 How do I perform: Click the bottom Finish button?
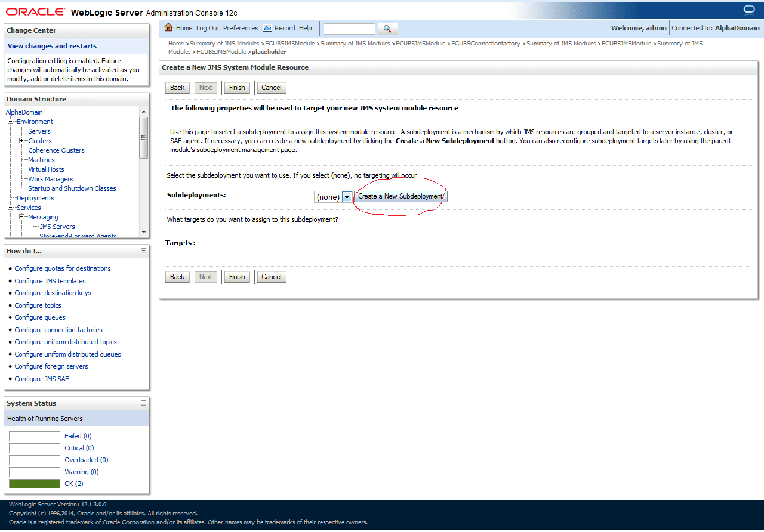tap(237, 277)
